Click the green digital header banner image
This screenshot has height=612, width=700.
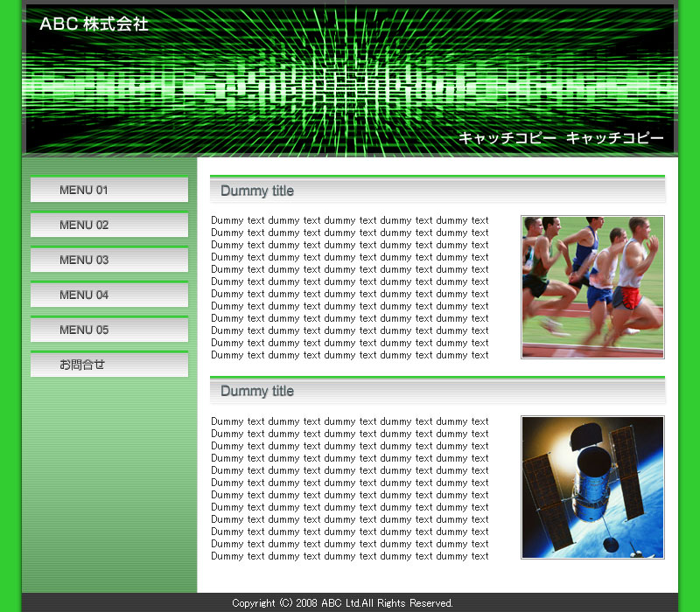click(350, 80)
